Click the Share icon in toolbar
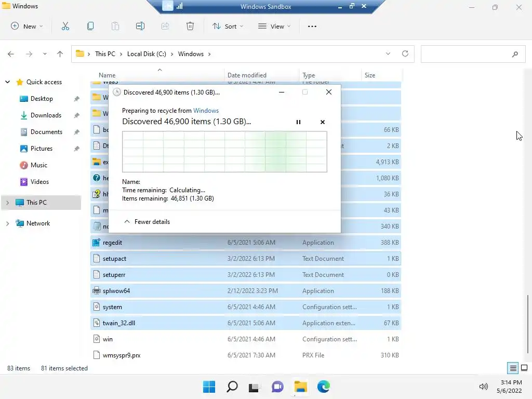Viewport: 532px width, 399px height. click(x=165, y=26)
